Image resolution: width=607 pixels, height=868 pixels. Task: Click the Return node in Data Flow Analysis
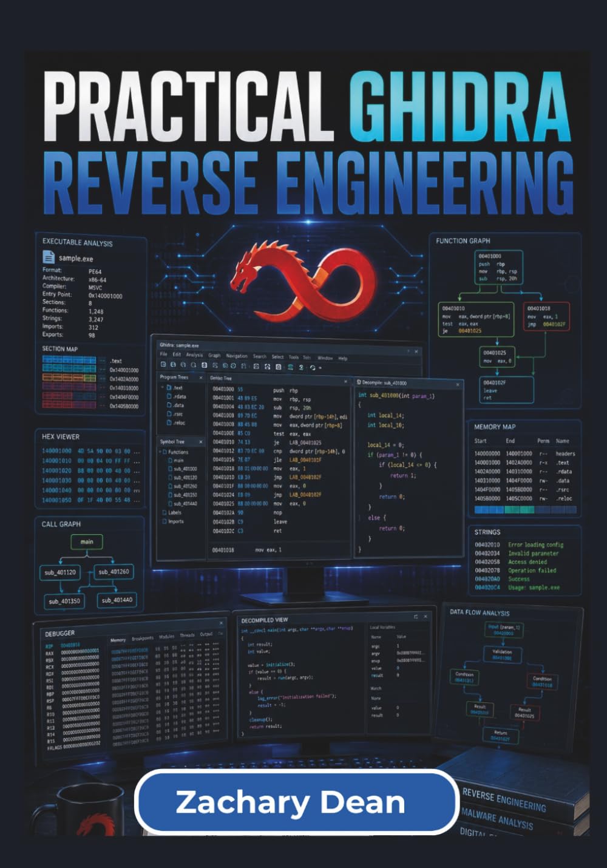pos(501,736)
